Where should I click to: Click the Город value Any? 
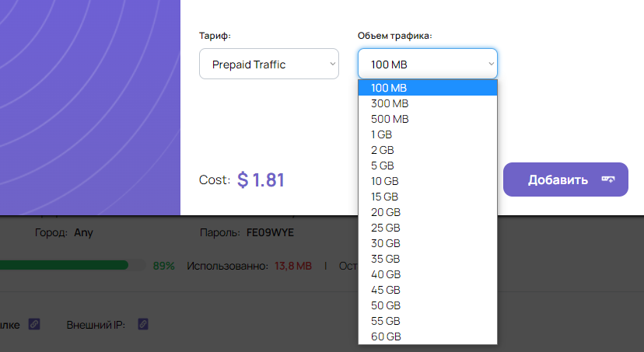83,232
